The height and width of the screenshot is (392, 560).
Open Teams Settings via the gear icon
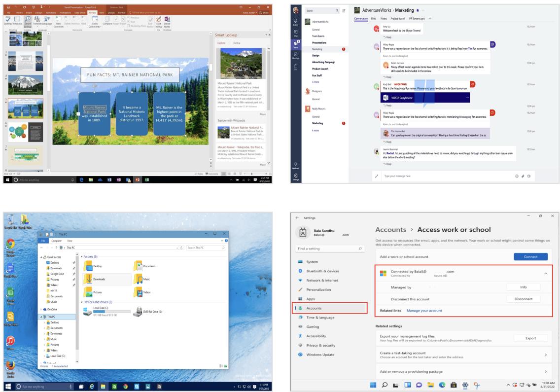pyautogui.click(x=296, y=176)
